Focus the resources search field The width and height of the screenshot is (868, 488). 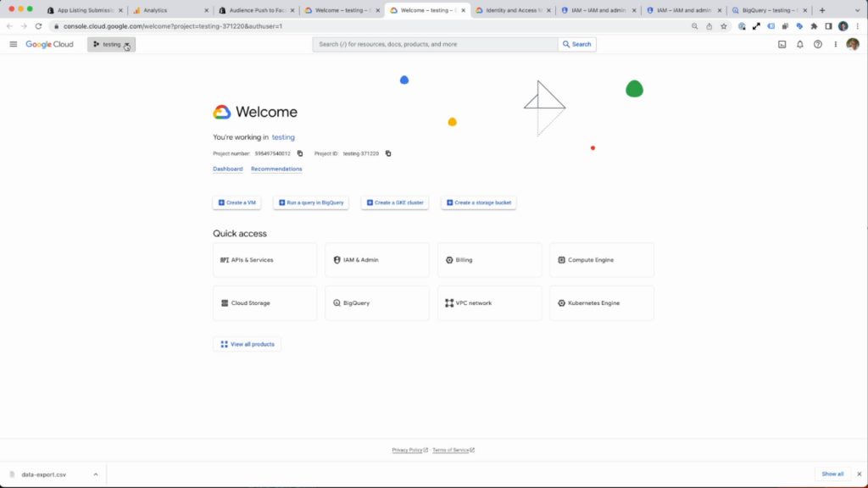tap(435, 44)
